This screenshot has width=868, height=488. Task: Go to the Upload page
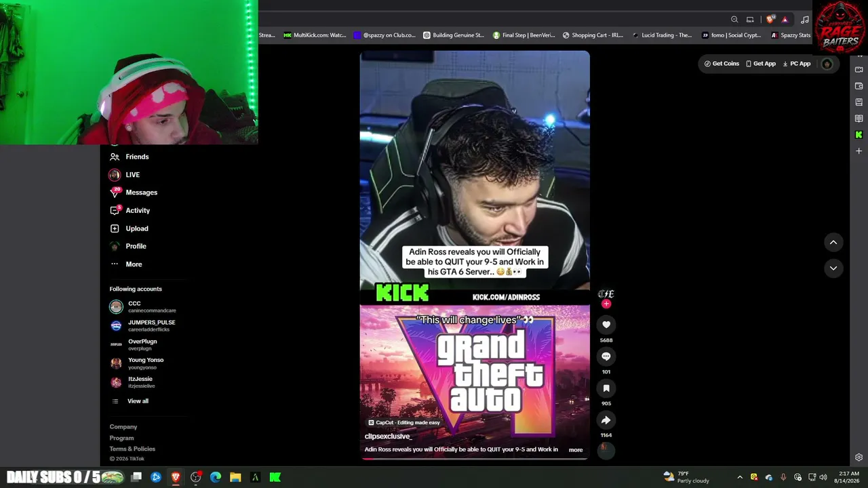(x=129, y=228)
